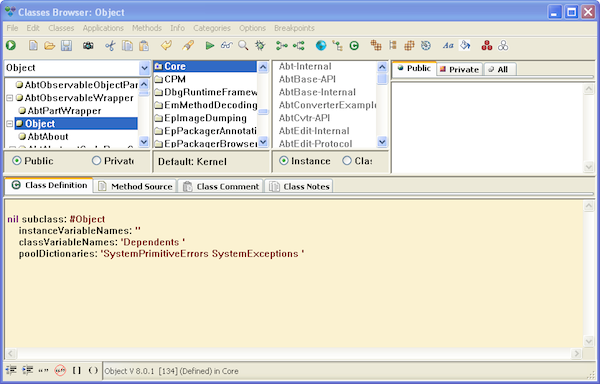
Task: Click the indent text icon in status bar
Action: 28,370
